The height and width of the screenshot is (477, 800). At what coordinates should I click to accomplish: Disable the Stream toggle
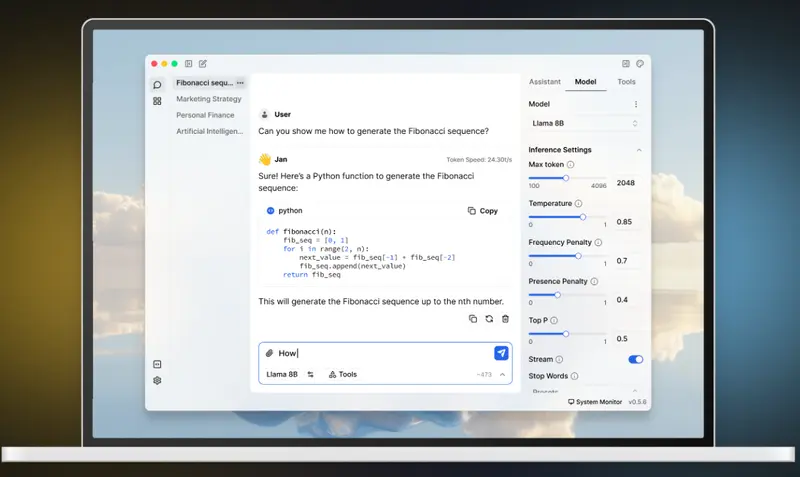point(635,359)
